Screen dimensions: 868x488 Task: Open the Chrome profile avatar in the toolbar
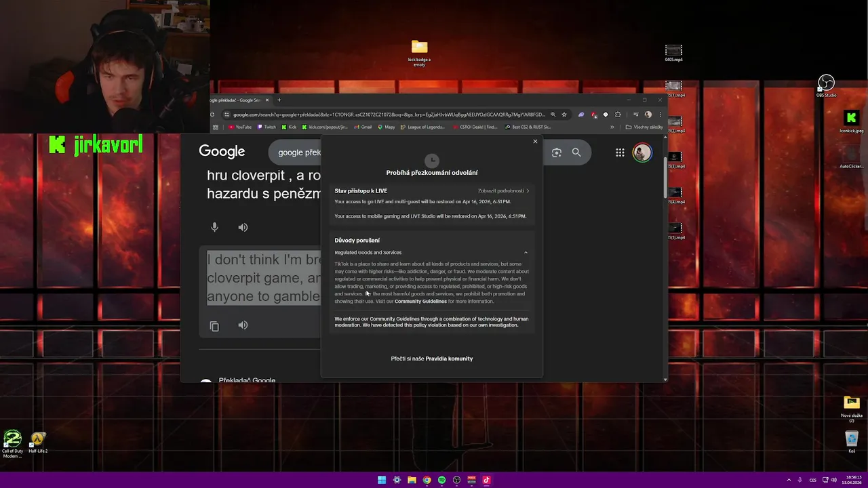click(x=648, y=115)
